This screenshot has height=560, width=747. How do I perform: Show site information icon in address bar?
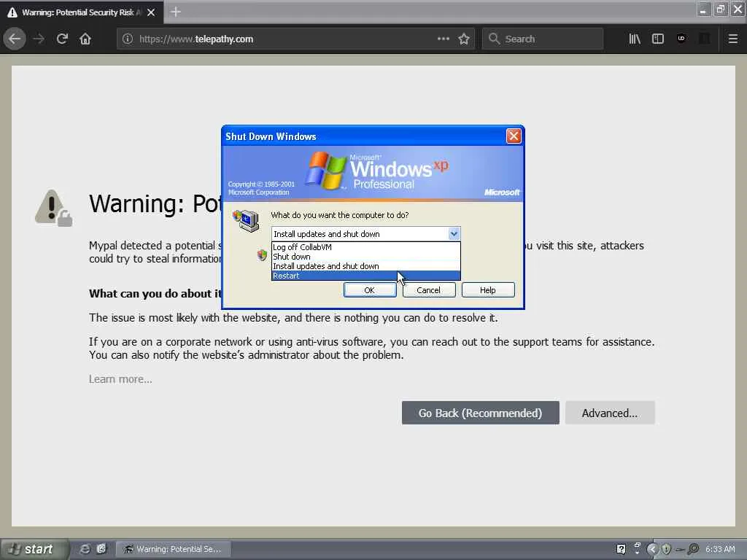coord(128,39)
